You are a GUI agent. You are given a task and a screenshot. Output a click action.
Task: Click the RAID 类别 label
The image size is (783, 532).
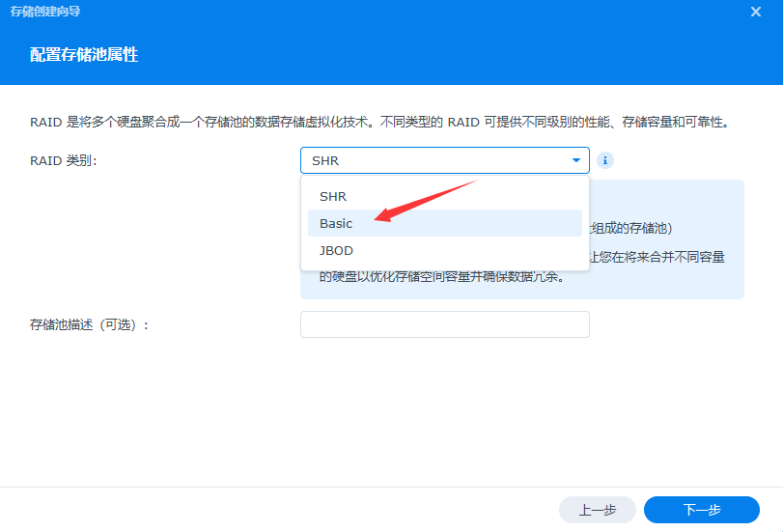click(x=64, y=160)
